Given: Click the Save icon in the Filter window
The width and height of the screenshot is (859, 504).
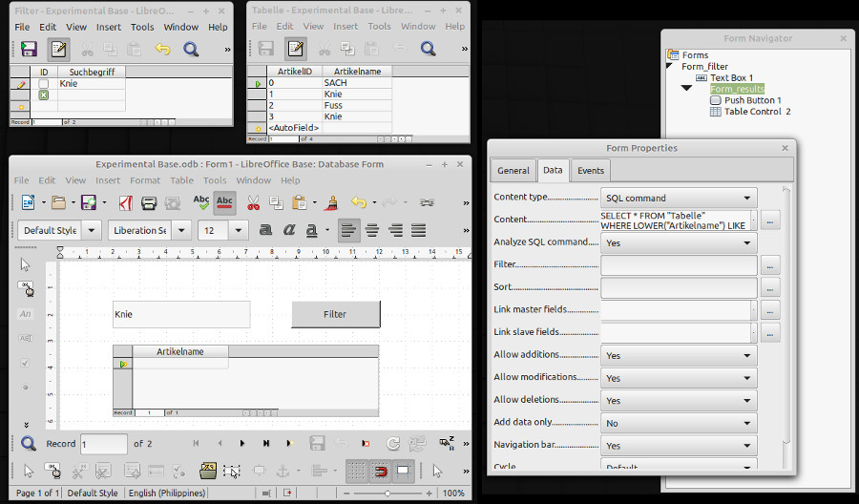Looking at the screenshot, I should (29, 49).
